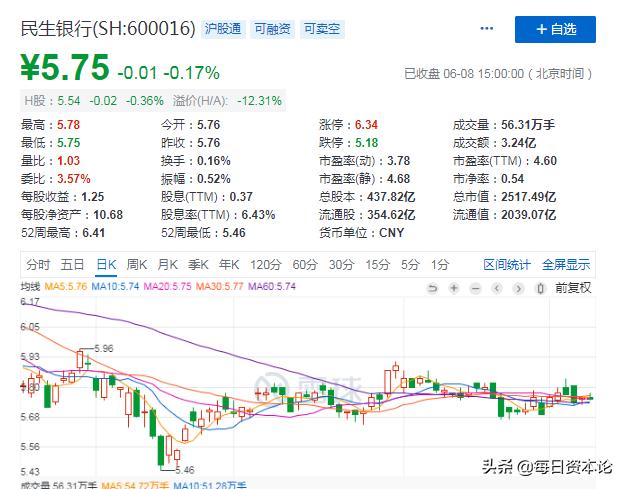Click the 52周最高 value 6.41
The image size is (627, 489).
[94, 233]
